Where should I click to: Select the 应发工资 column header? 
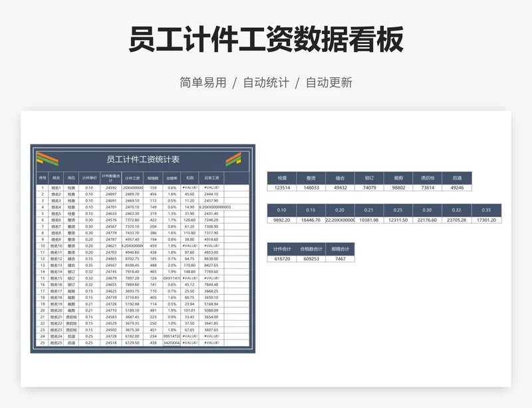211,178
